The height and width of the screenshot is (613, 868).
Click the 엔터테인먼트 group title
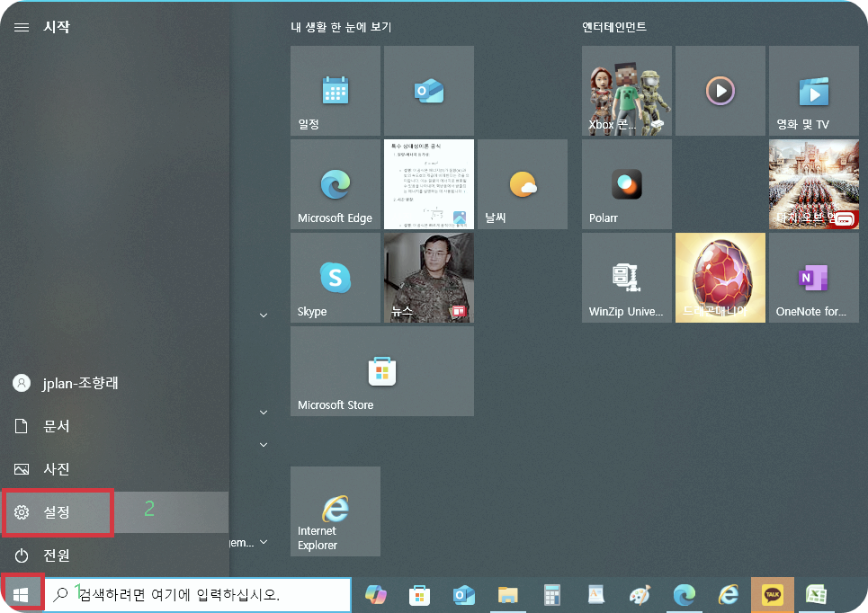[x=614, y=27]
